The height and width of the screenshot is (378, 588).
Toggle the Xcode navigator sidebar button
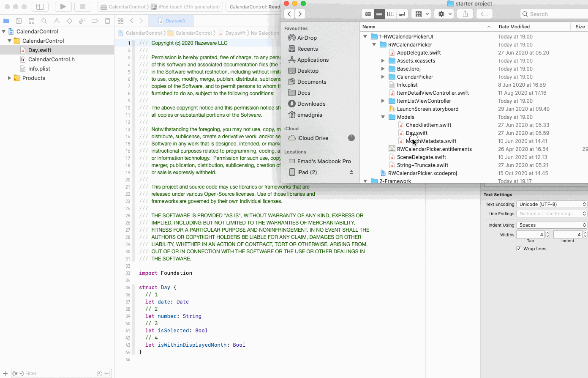click(40, 7)
